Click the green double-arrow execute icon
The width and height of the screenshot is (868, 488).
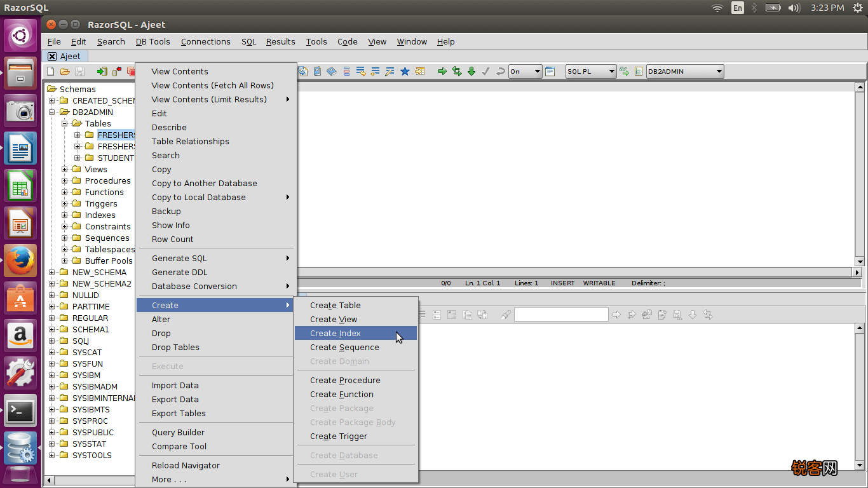click(457, 72)
